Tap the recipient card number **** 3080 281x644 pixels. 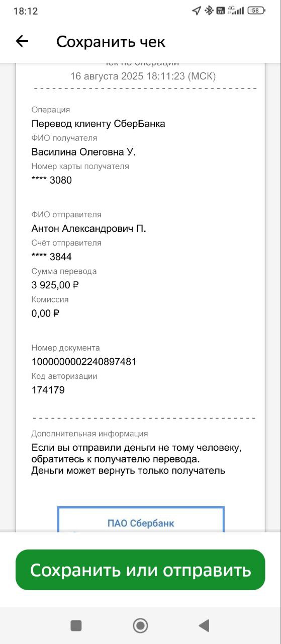point(51,180)
